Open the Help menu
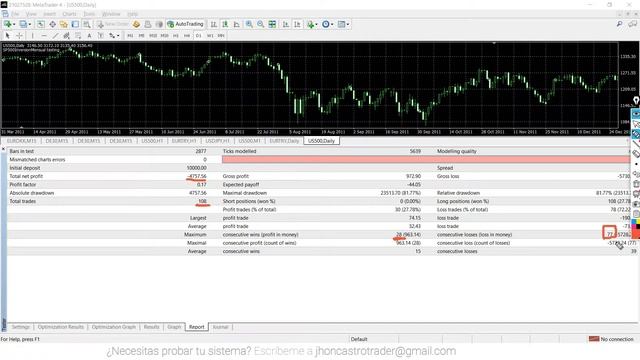 [x=132, y=14]
